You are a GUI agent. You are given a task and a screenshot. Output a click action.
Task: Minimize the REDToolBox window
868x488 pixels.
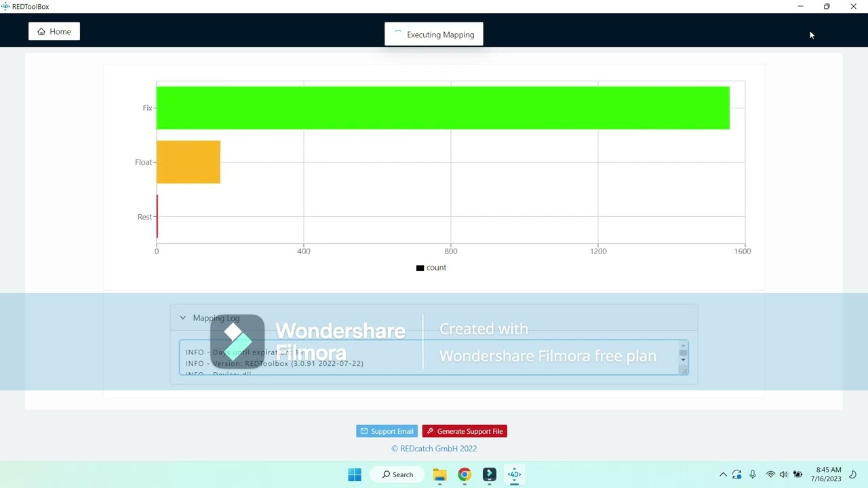coord(800,6)
